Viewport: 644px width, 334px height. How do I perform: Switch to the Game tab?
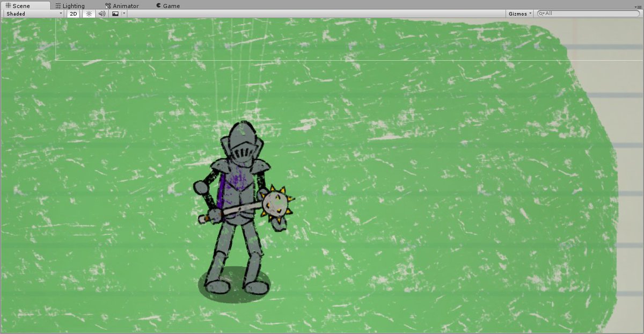click(168, 6)
